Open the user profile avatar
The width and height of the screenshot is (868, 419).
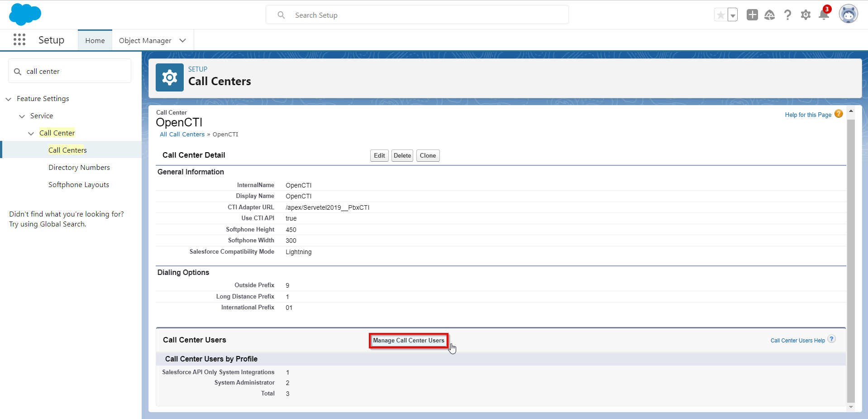(848, 14)
